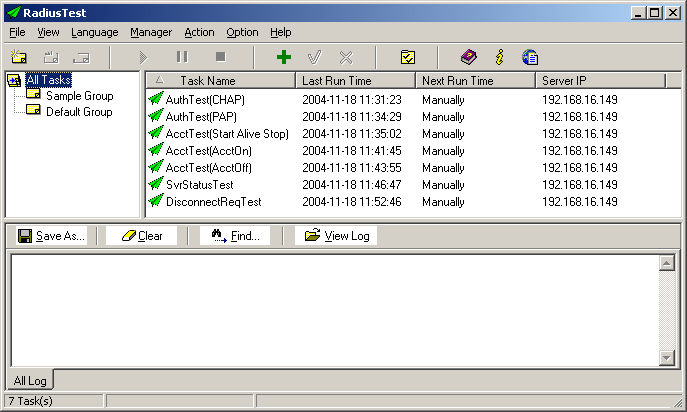Click the New Group toolbar icon
Viewport: 687px width, 412px height.
(19, 57)
